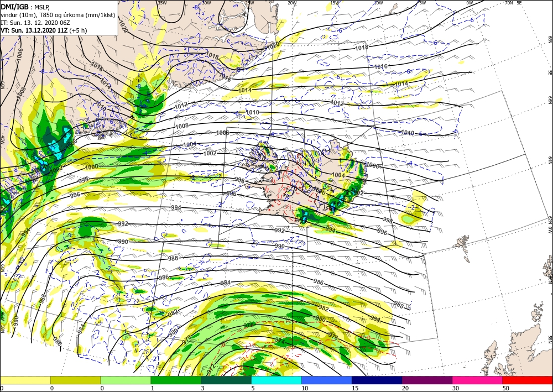Click the cyan legend color swatch
Viewport: 553px width, 392px height.
coord(276,380)
